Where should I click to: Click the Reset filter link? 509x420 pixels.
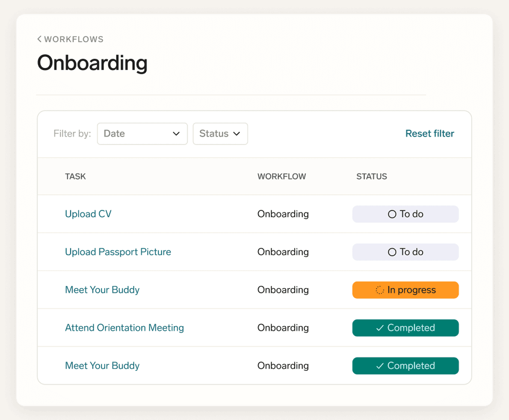(x=429, y=134)
